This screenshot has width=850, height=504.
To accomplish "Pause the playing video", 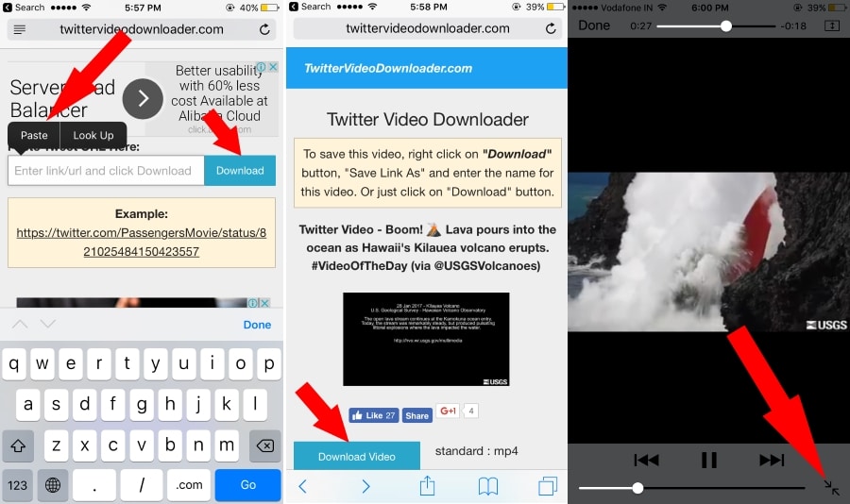I will (709, 460).
